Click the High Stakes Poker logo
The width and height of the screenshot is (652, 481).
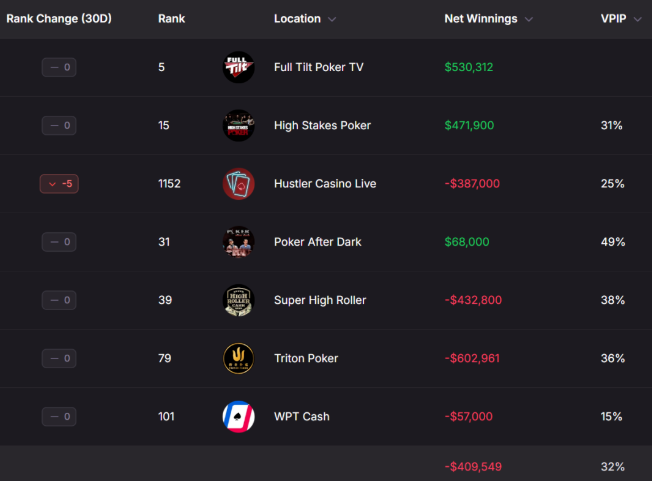[238, 125]
